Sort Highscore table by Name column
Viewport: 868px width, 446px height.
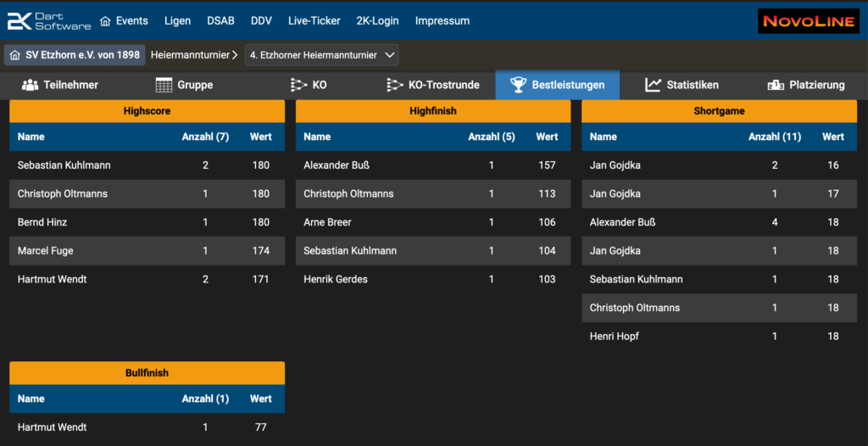click(x=31, y=137)
